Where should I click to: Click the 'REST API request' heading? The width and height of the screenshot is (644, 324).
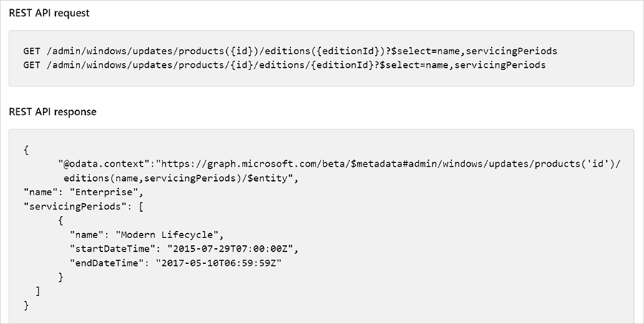click(49, 14)
